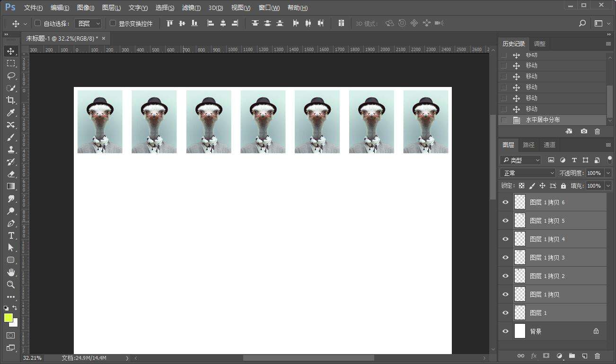Viewport: 616px width, 364px height.
Task: Create a new layer with the page icon
Action: coord(584,355)
